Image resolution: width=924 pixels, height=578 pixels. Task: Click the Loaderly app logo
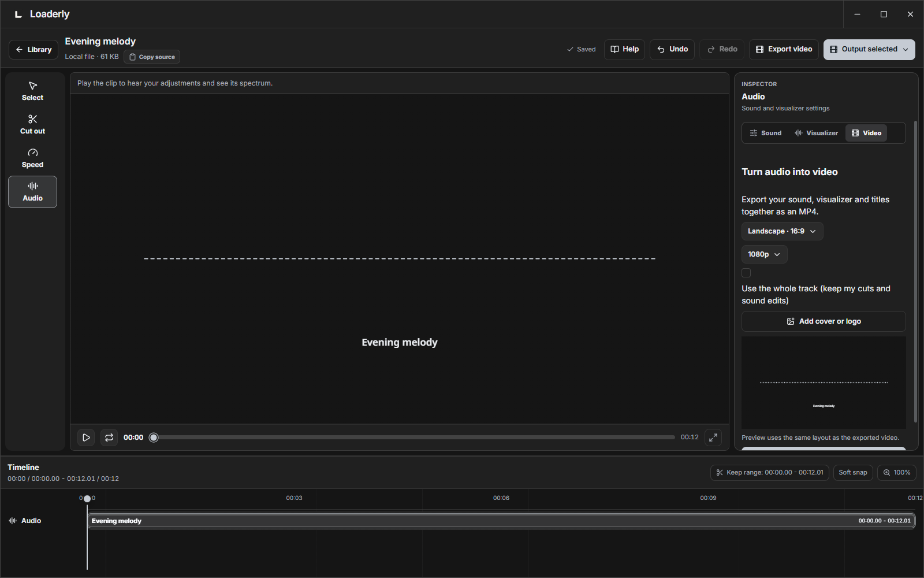(x=18, y=14)
